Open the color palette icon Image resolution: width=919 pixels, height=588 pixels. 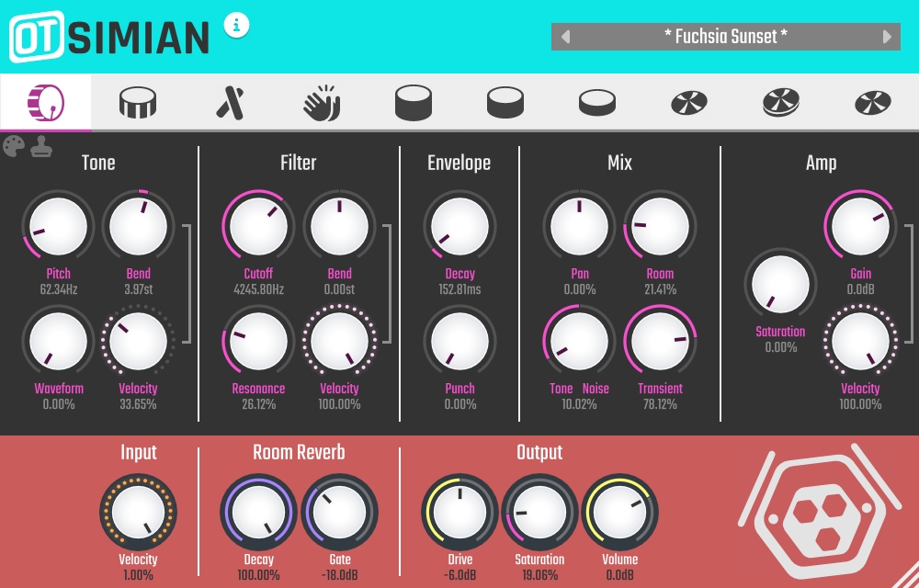tap(14, 146)
